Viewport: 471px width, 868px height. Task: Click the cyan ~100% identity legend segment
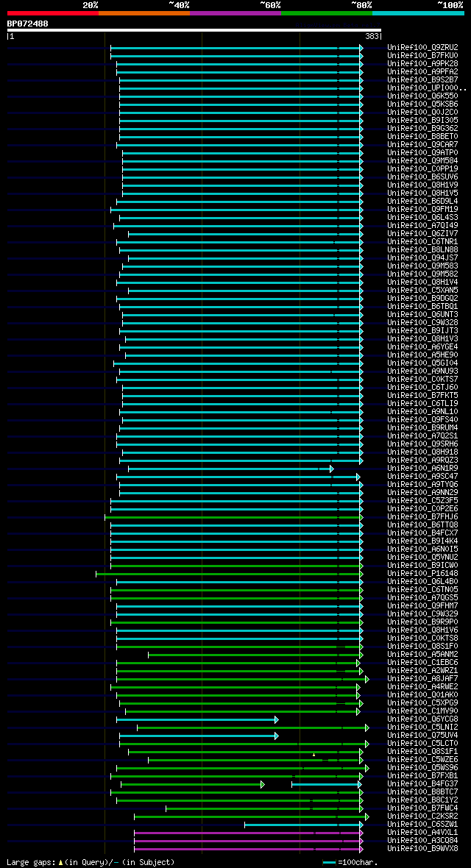[x=418, y=13]
